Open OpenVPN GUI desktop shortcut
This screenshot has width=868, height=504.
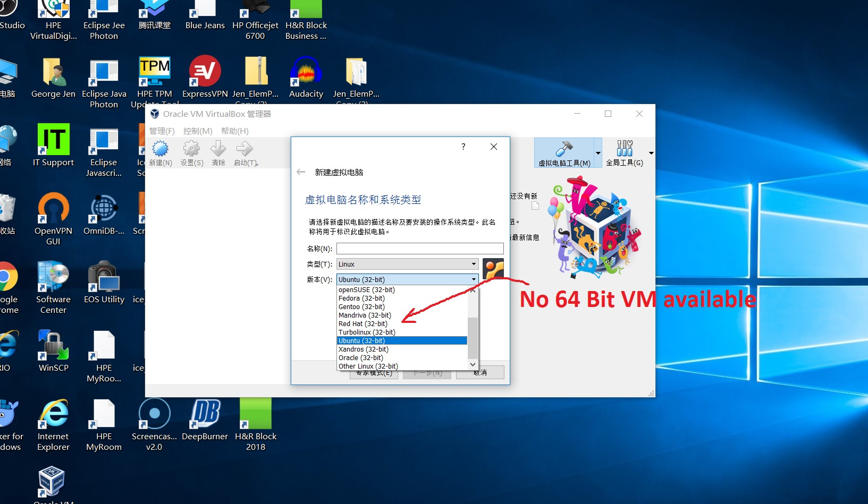click(53, 219)
